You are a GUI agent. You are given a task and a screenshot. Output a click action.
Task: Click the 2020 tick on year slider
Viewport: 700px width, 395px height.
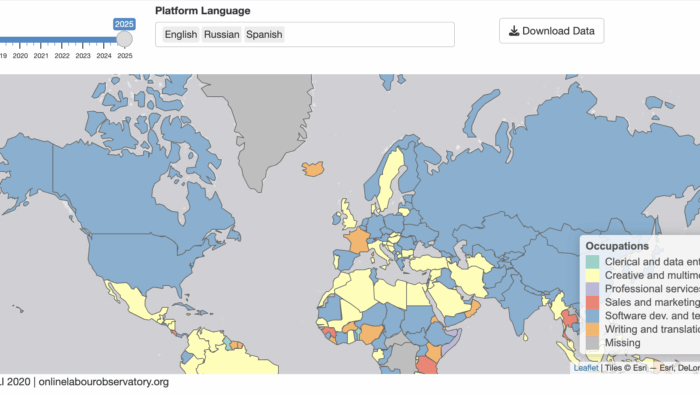coord(20,56)
